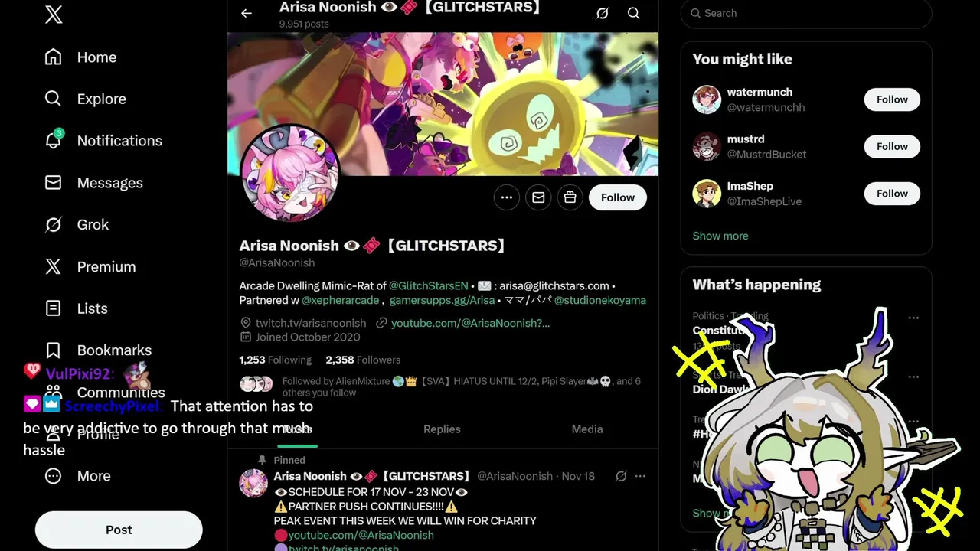This screenshot has height=551, width=980.
Task: Open the profile search magnifier icon
Action: point(634,13)
